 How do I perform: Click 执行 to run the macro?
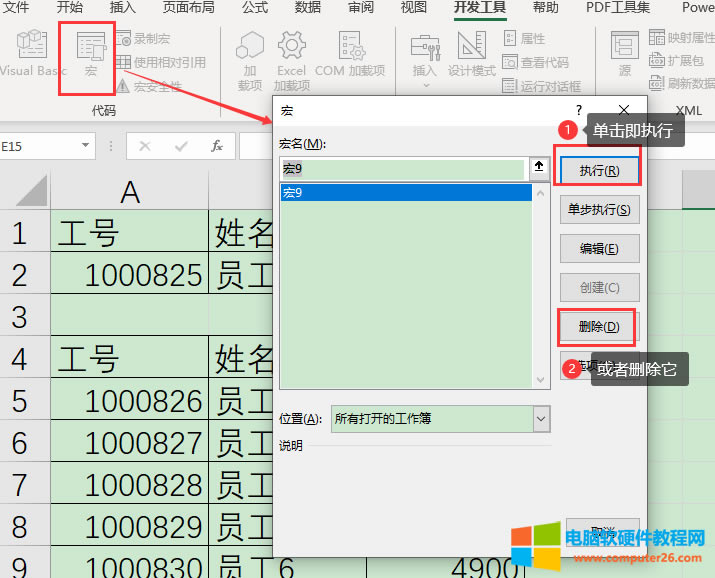click(x=599, y=171)
